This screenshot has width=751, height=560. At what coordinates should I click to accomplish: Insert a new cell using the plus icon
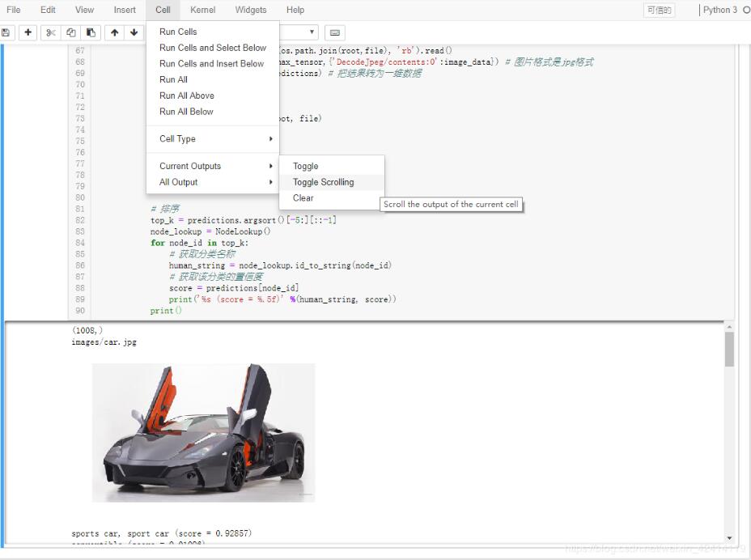pyautogui.click(x=28, y=32)
